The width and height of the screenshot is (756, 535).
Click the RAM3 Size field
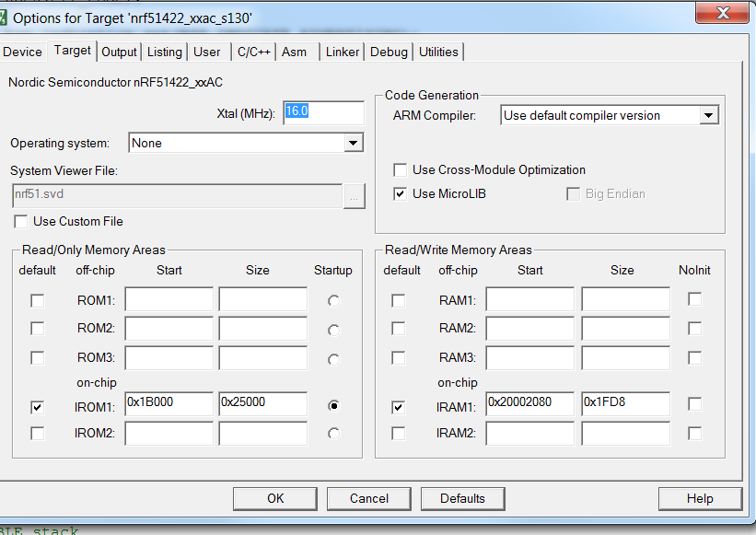[x=625, y=358]
